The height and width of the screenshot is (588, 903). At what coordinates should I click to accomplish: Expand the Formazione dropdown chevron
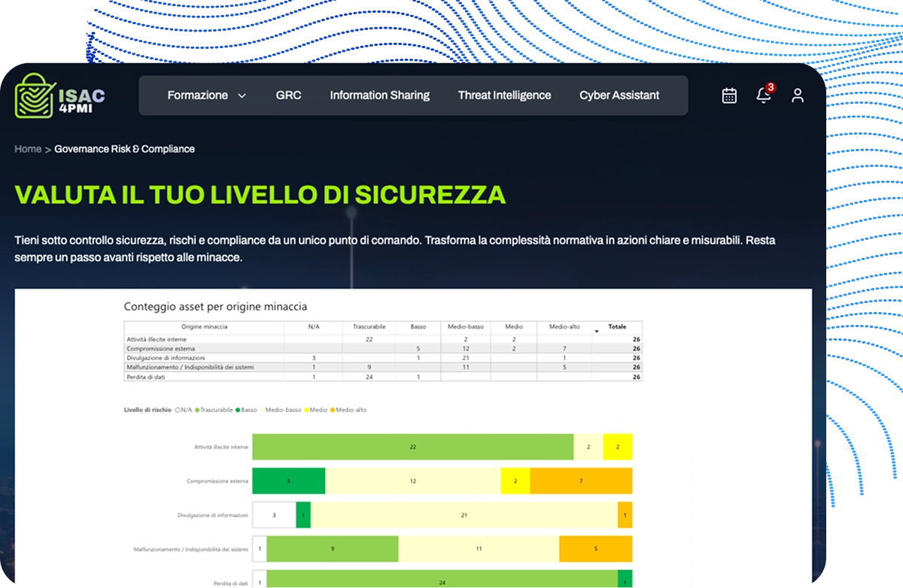point(242,95)
